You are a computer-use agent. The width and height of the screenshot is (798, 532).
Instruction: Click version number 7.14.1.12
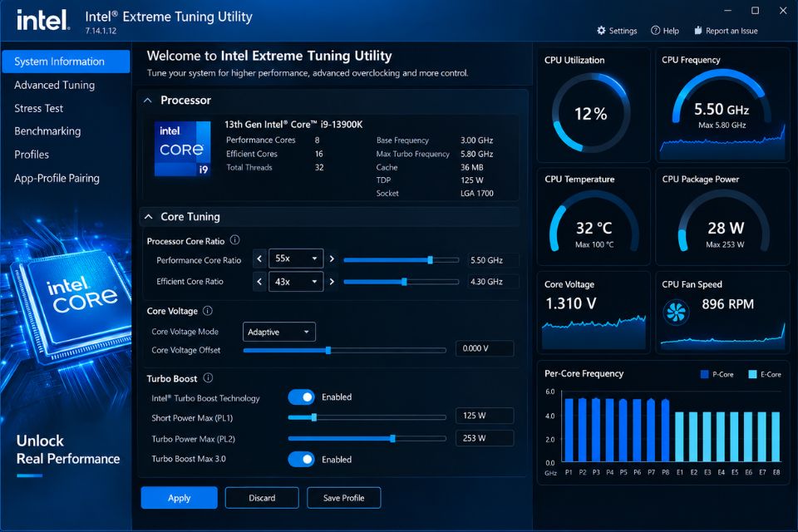[101, 31]
